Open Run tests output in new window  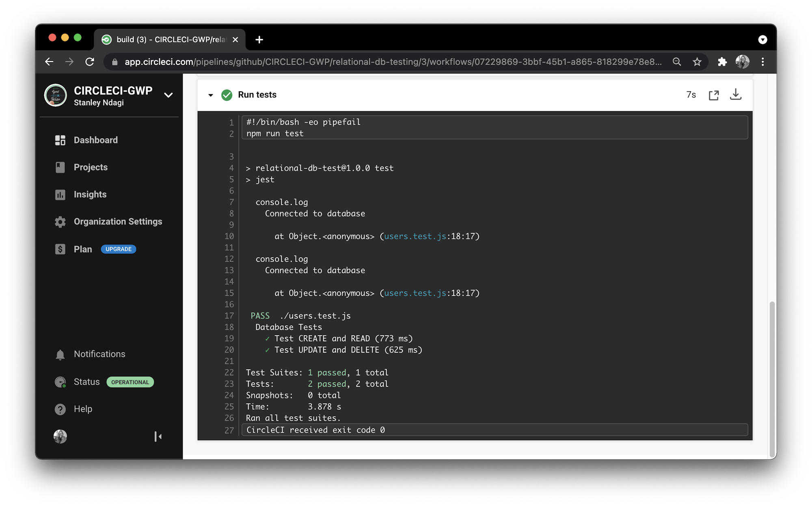pyautogui.click(x=714, y=95)
